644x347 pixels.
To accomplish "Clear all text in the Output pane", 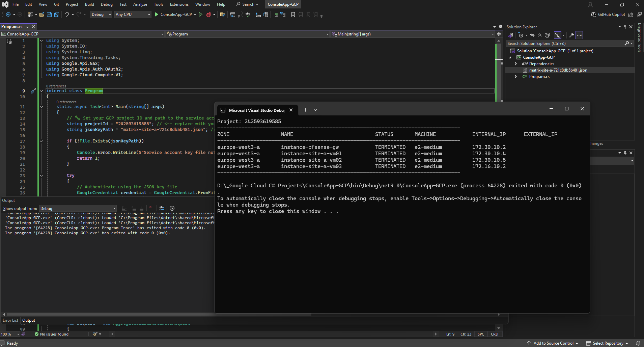I will 152,208.
